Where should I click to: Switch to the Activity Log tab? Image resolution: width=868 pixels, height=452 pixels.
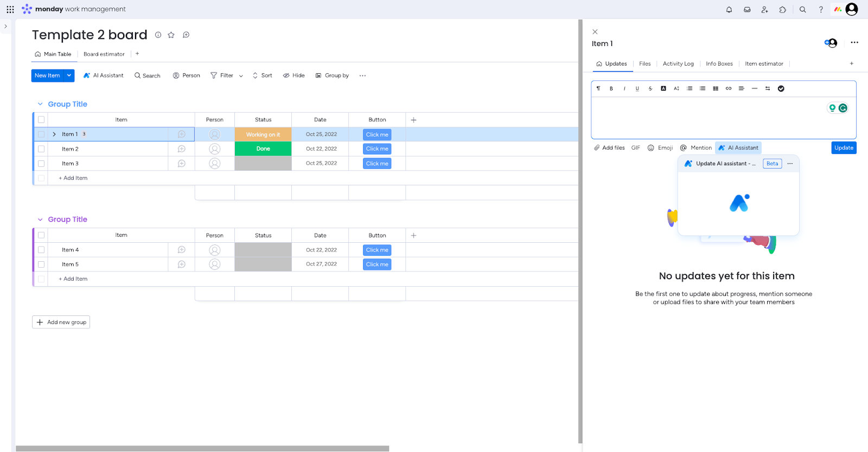pyautogui.click(x=678, y=64)
